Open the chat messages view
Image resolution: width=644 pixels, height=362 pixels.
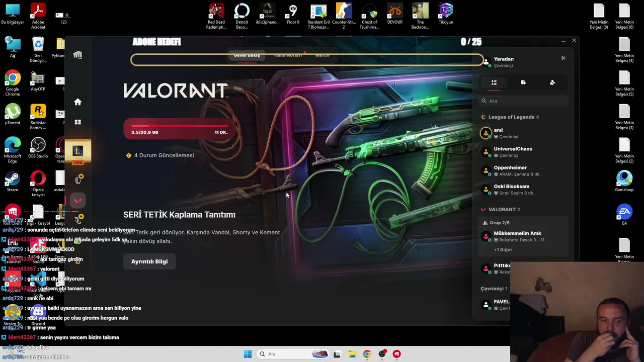(523, 82)
